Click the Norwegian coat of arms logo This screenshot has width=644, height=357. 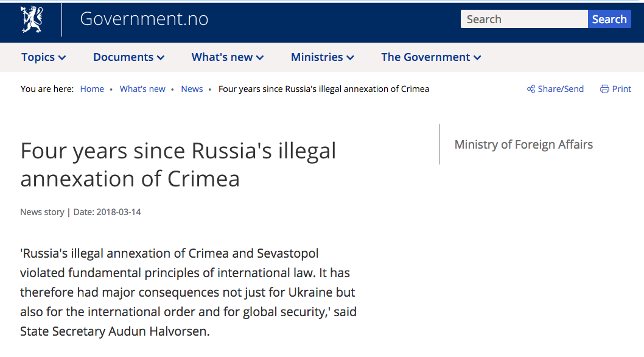(x=31, y=19)
